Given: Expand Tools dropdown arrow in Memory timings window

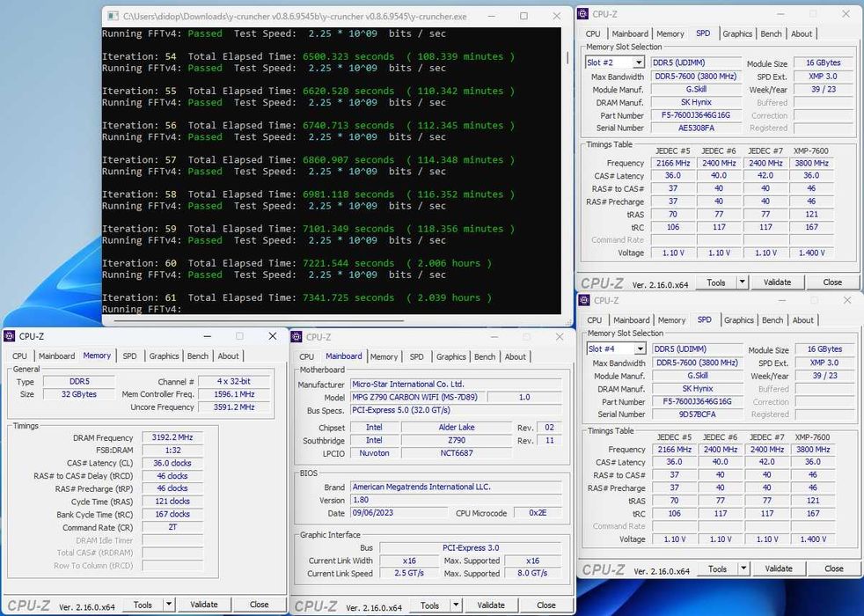Looking at the screenshot, I should pos(169,605).
